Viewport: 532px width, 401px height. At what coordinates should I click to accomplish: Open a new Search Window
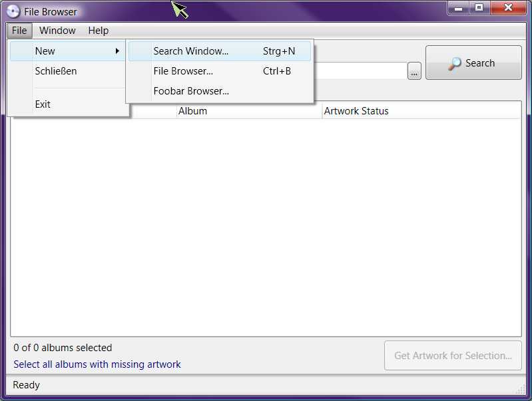point(220,51)
